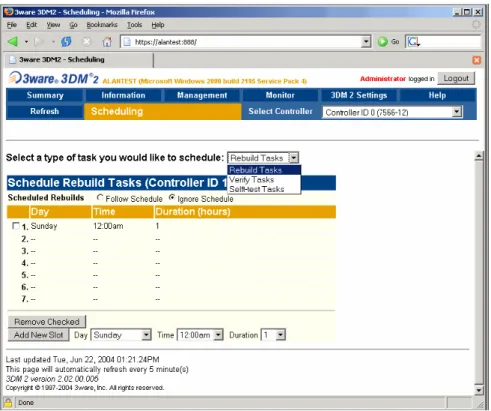Image resolution: width=491 pixels, height=411 pixels.
Task: Select the 3ware 3DM2 - Scheduling browser tab
Action: (x=78, y=60)
